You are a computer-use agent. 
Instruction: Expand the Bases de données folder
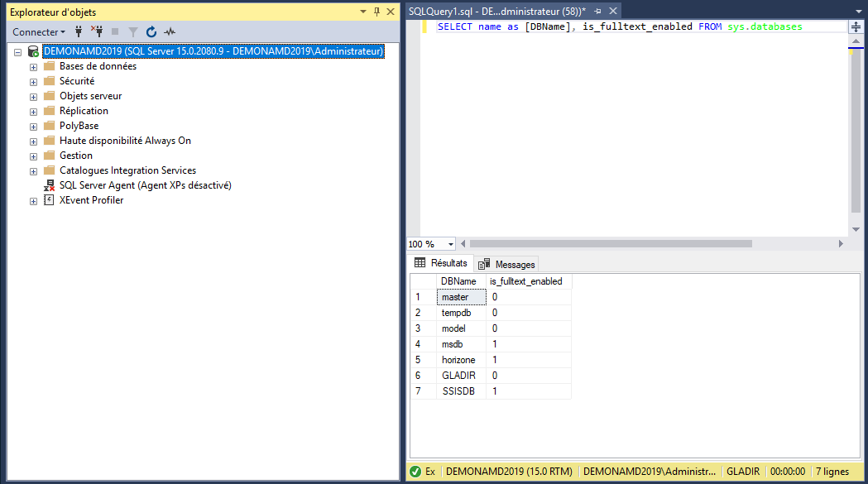33,67
